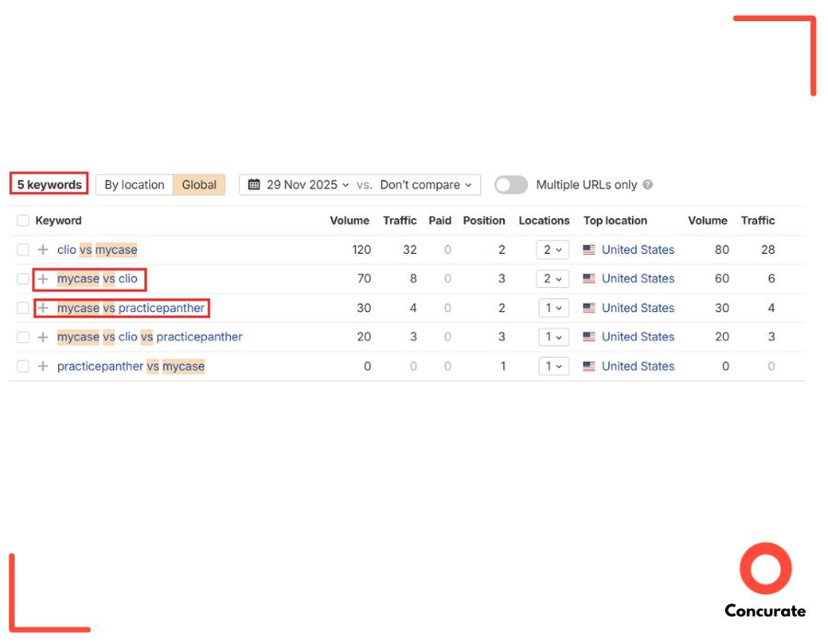
Task: Click the US flag in the top row
Action: (589, 249)
